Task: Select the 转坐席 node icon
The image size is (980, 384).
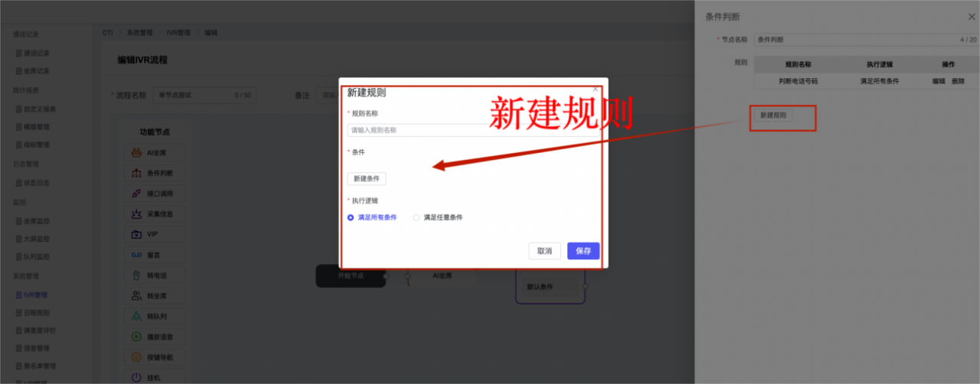Action: [136, 295]
